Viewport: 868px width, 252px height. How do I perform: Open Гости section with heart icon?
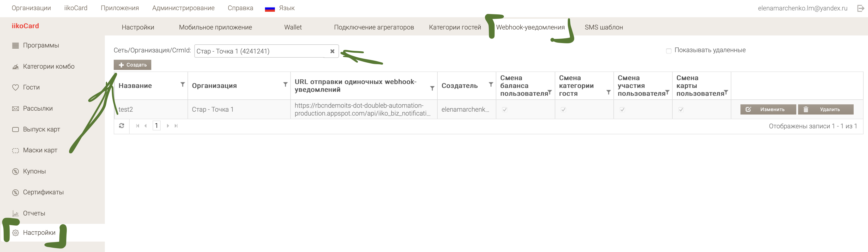click(15, 88)
